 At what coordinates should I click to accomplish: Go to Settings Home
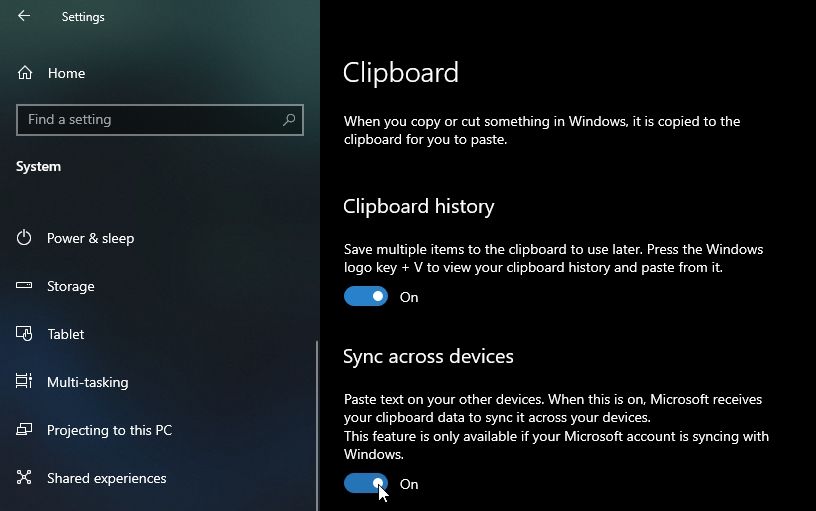pyautogui.click(x=66, y=73)
